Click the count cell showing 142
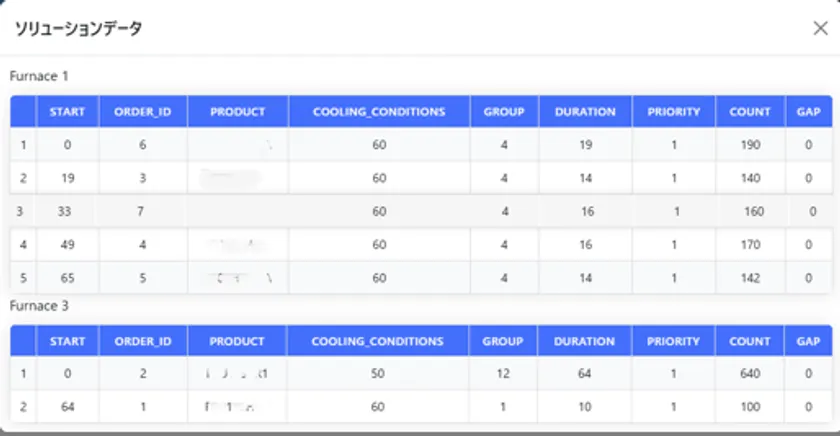840x436 pixels. (x=750, y=278)
